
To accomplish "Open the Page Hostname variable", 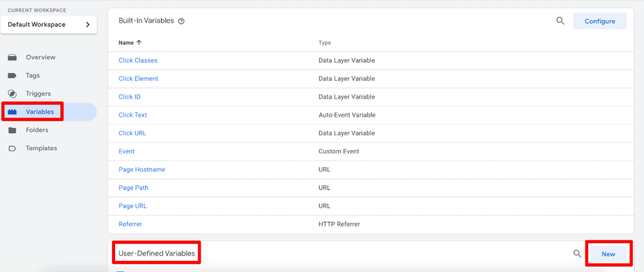I will point(142,170).
